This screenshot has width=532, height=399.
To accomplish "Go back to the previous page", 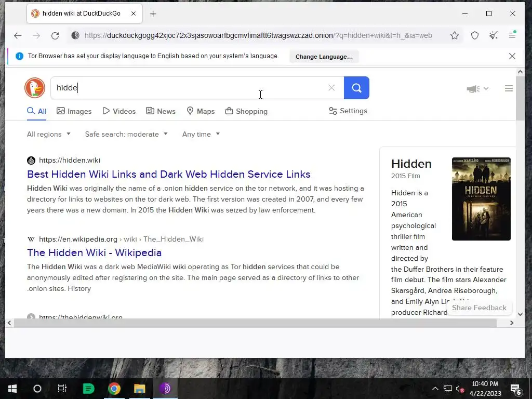I will click(x=18, y=35).
